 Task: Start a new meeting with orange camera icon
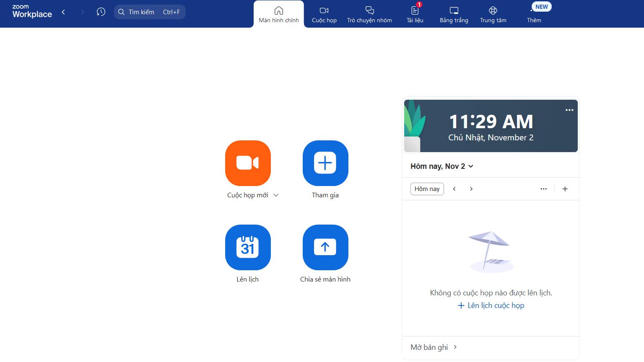click(248, 163)
